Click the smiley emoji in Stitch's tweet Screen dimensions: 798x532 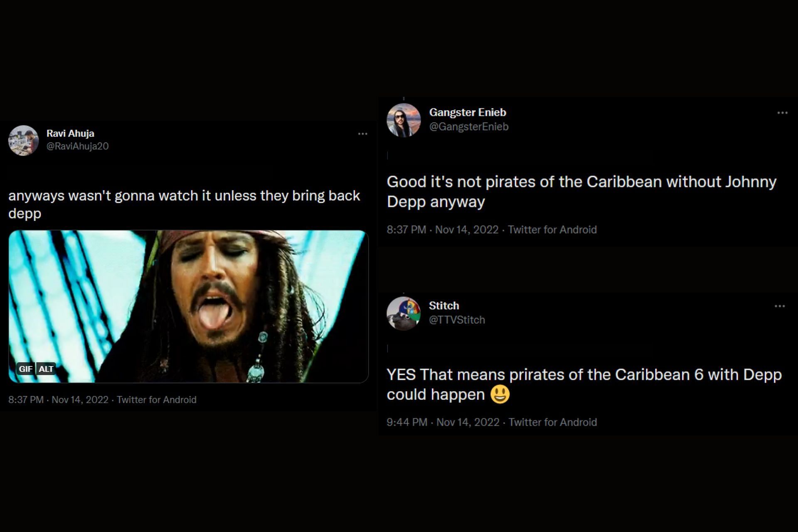pyautogui.click(x=500, y=394)
